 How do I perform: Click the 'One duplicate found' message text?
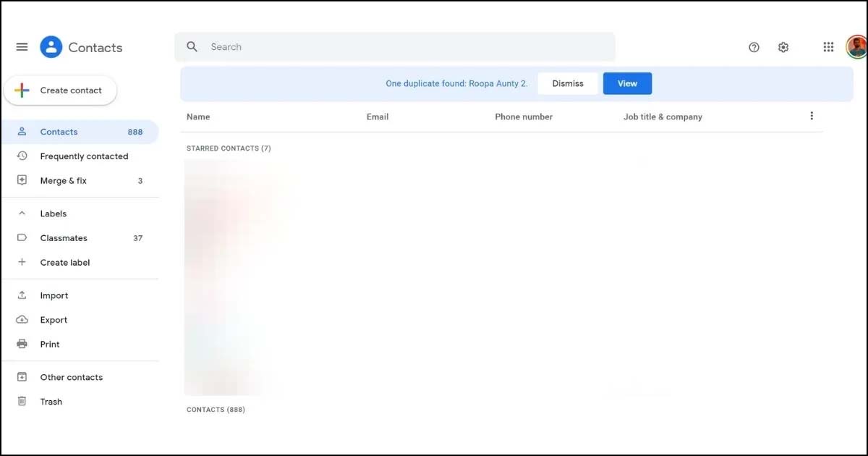456,83
